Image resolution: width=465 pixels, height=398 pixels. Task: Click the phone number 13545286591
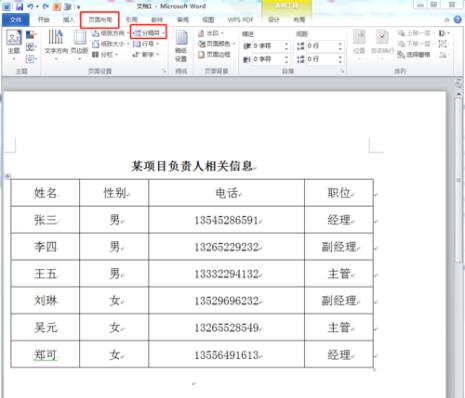point(226,220)
